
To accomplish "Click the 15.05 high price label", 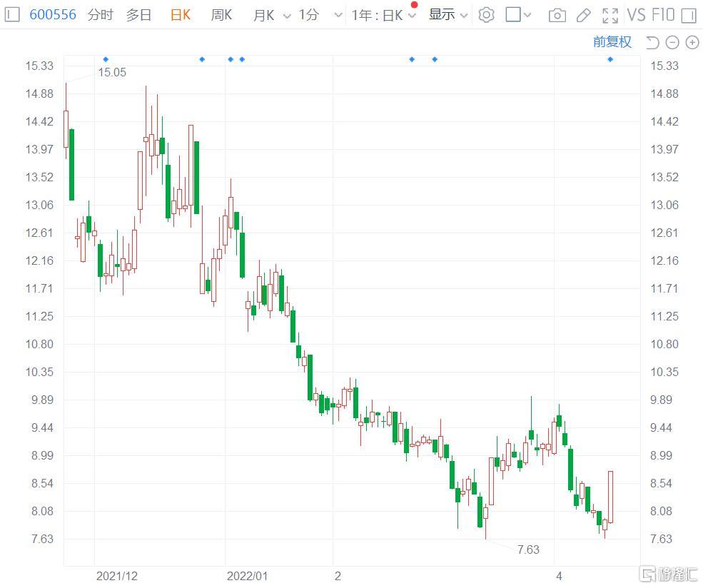I will [x=112, y=72].
